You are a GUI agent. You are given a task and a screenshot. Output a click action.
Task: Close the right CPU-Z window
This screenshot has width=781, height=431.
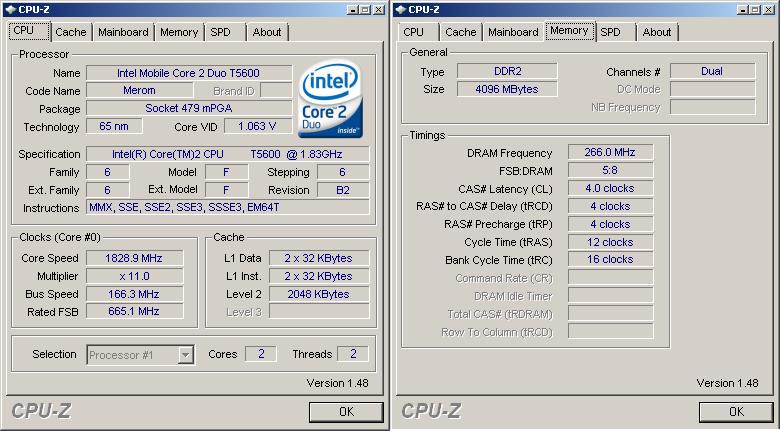[769, 9]
